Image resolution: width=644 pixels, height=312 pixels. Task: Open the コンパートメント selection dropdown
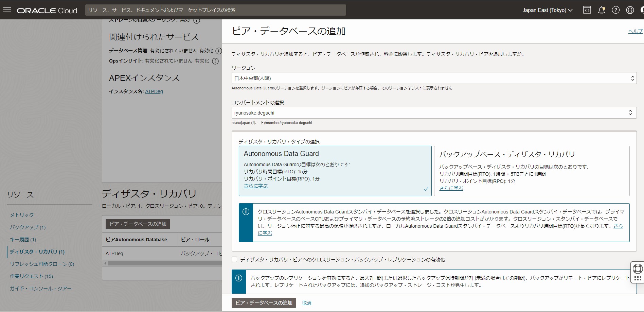434,113
